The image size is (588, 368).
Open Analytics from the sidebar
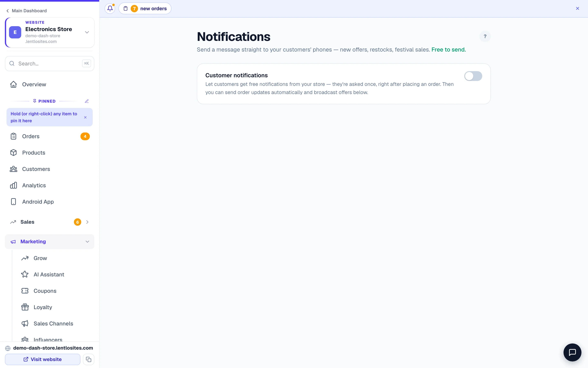(50, 185)
